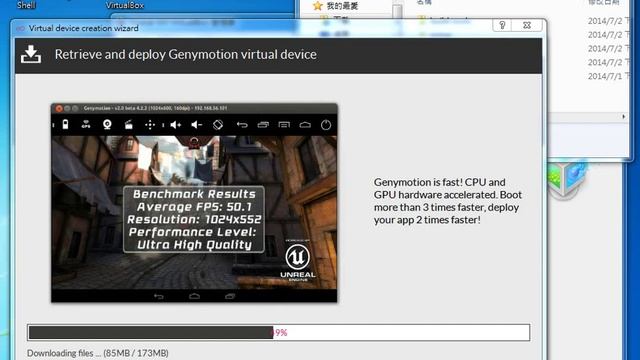This screenshot has width=640, height=360.
Task: Click the download progress bar
Action: pos(279,333)
